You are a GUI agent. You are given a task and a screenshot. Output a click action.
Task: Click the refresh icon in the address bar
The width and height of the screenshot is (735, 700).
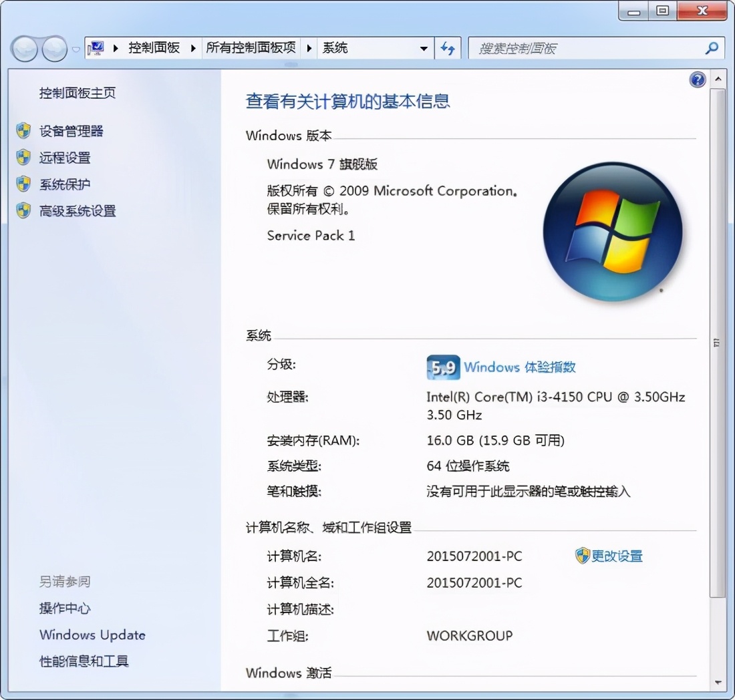coord(448,47)
